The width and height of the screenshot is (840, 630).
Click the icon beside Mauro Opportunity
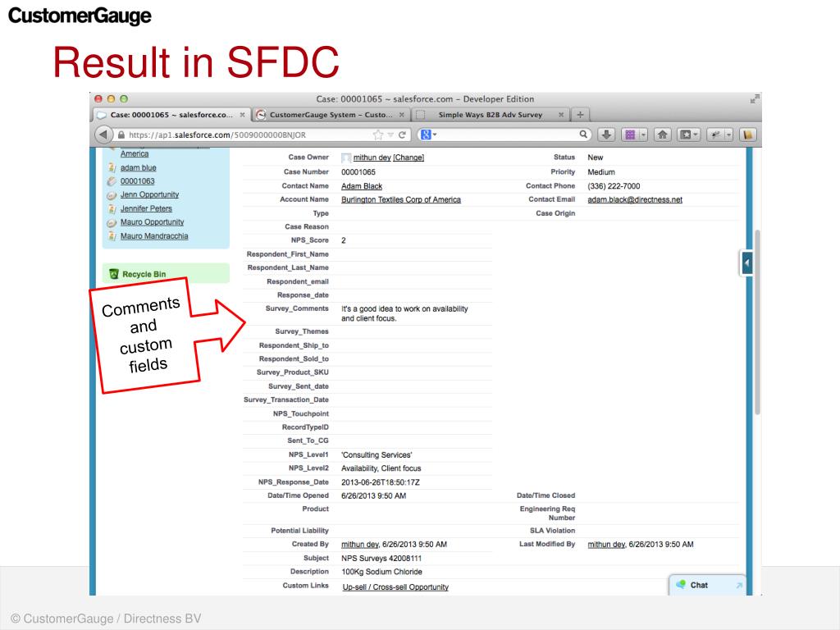tap(112, 222)
